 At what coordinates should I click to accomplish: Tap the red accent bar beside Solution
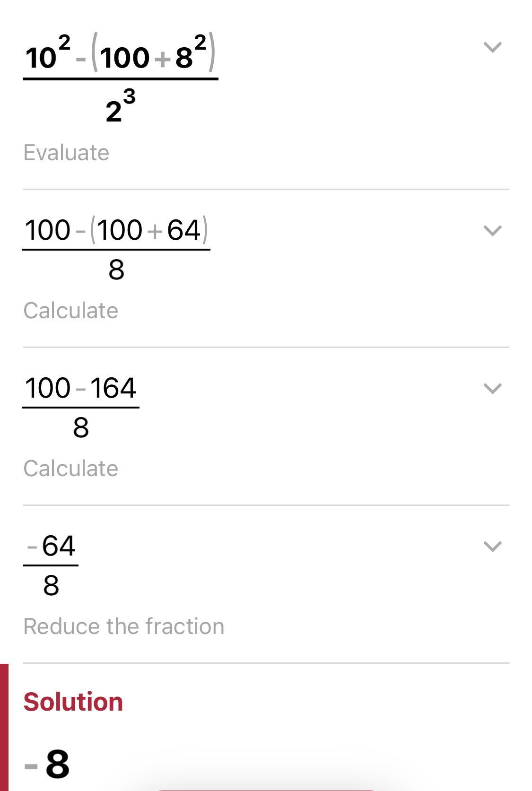[x=4, y=727]
